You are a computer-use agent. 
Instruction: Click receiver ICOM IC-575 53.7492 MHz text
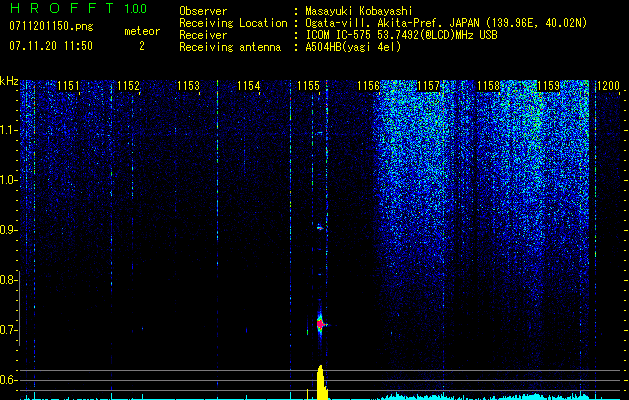click(x=401, y=35)
